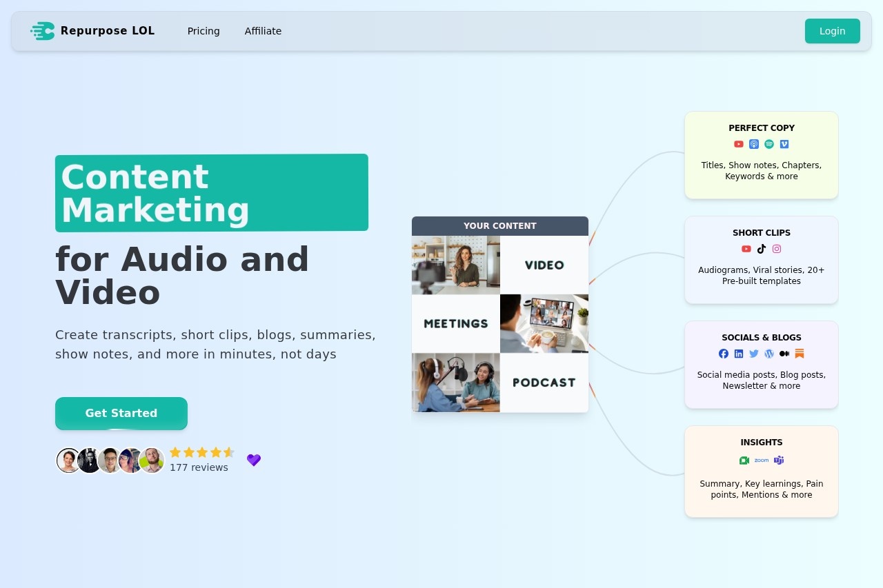Click the orange Substack bookmark icon
Screen dimensions: 883x588
[800, 354]
